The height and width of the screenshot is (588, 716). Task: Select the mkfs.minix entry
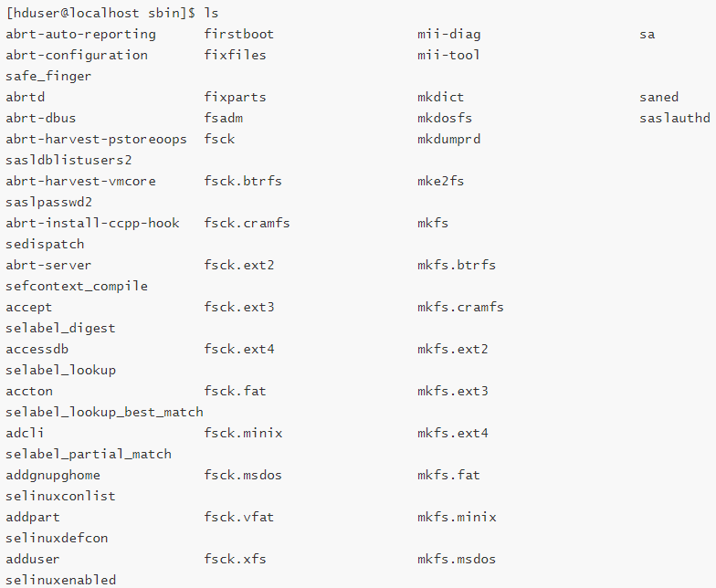click(457, 517)
